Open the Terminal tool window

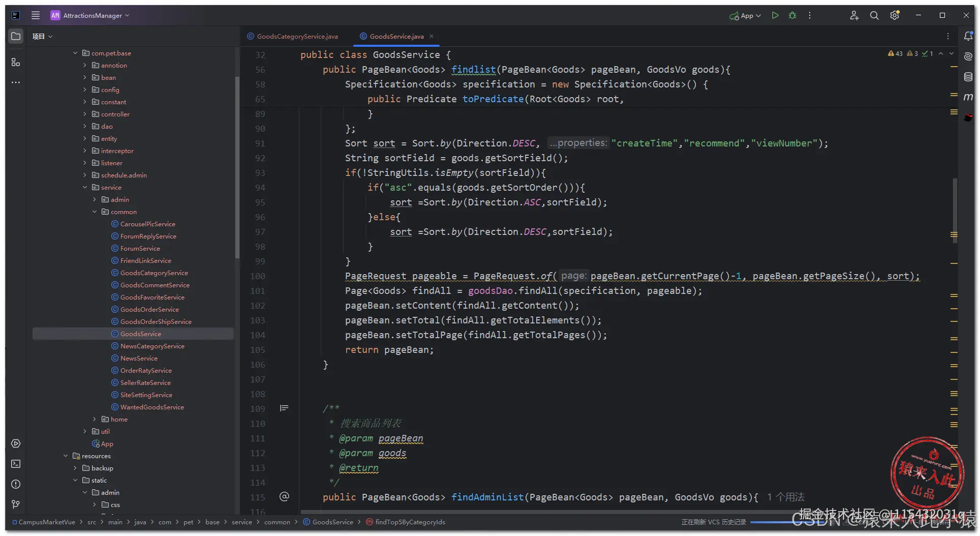tap(16, 464)
